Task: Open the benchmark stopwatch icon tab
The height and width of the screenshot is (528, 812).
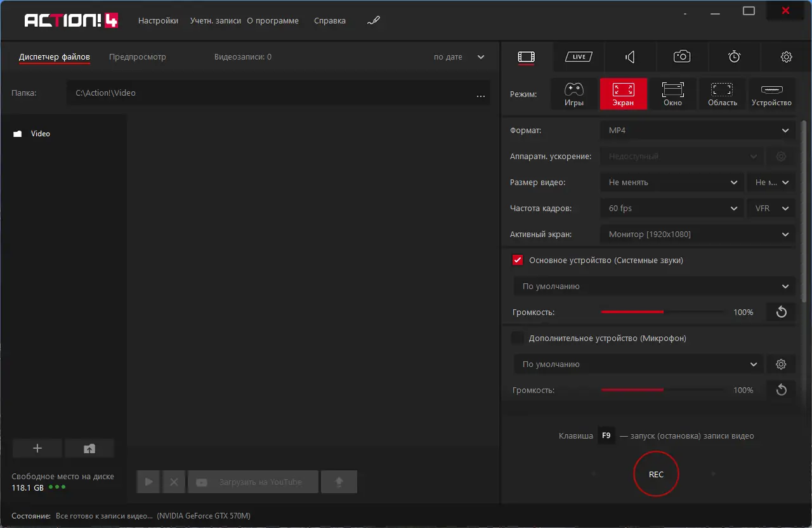Action: point(734,57)
